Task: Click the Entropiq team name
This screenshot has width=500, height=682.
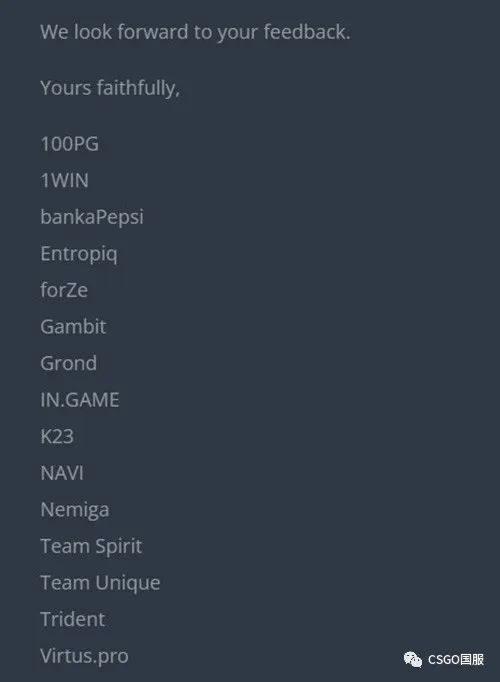Action: point(79,254)
